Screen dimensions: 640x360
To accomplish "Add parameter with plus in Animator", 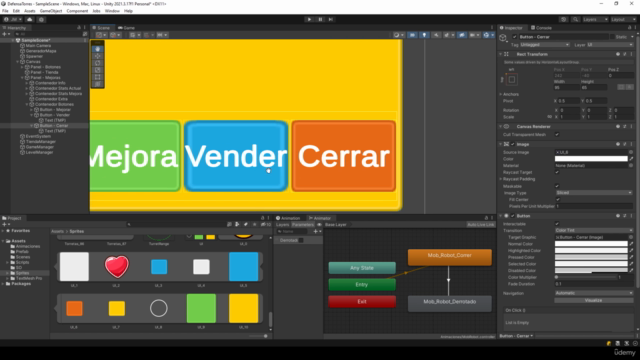I will pyautogui.click(x=316, y=231).
